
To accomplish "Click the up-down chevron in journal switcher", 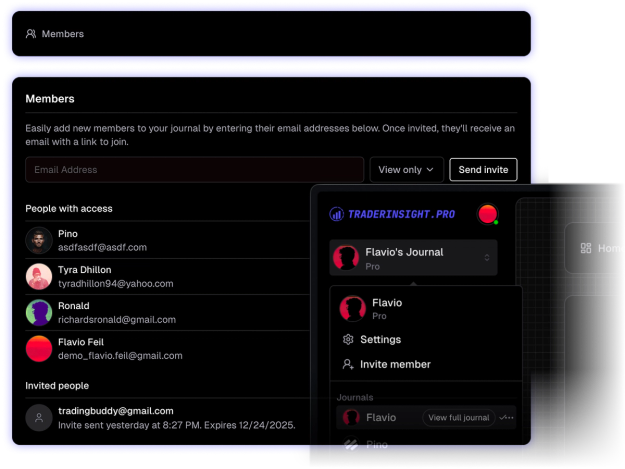I will pos(487,258).
